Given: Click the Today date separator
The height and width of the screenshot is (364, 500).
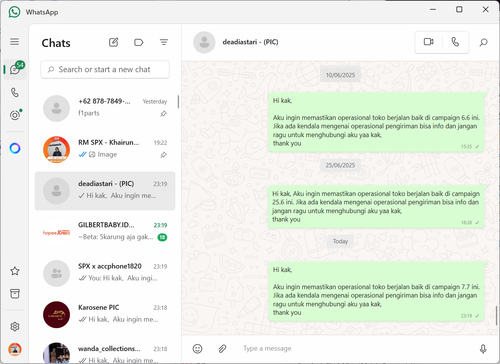Looking at the screenshot, I should 340,241.
